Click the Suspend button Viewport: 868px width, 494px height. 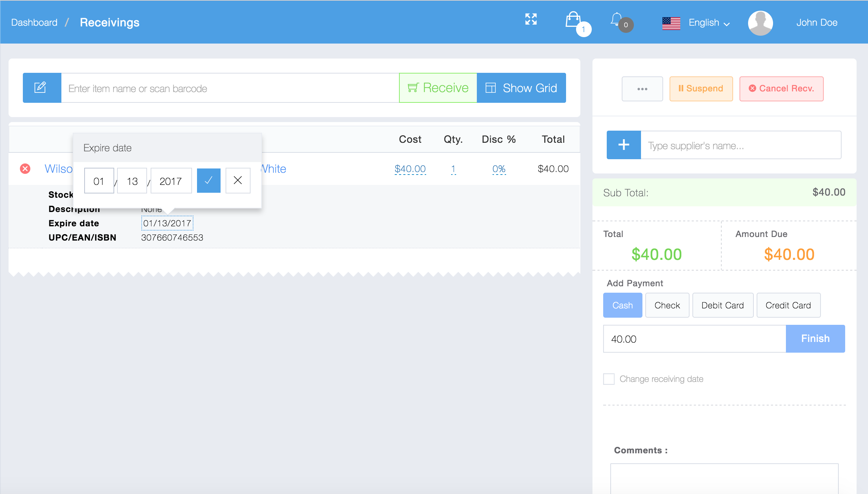click(701, 89)
